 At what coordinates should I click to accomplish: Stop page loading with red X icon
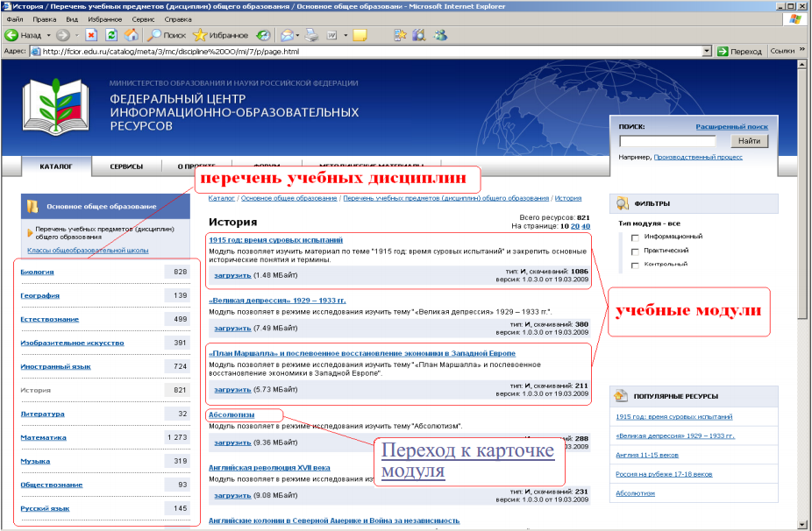pos(91,35)
